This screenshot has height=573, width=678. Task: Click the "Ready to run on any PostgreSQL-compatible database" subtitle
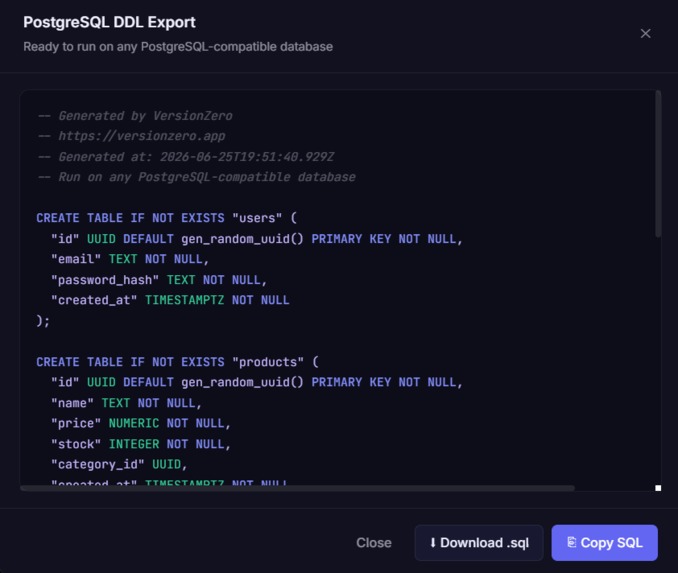[178, 47]
